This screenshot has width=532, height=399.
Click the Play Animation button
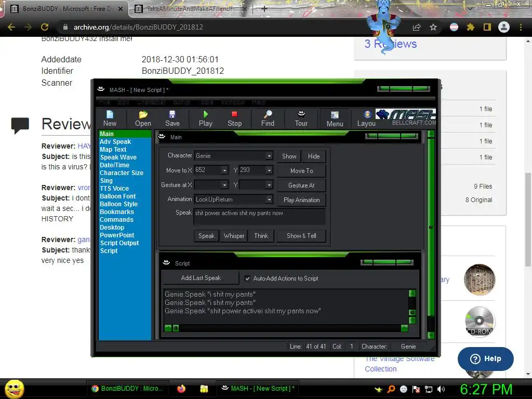point(302,200)
